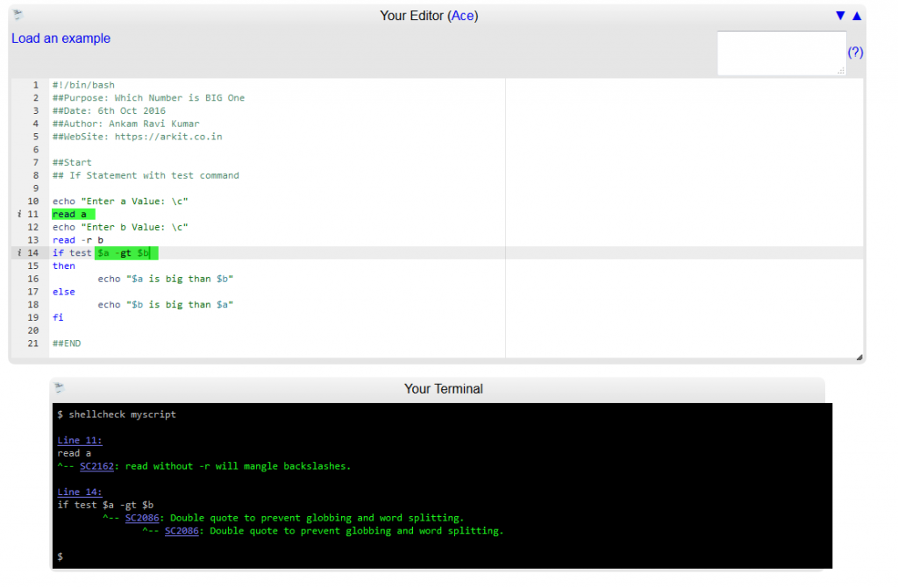Open the SC2162 warning link

click(96, 465)
